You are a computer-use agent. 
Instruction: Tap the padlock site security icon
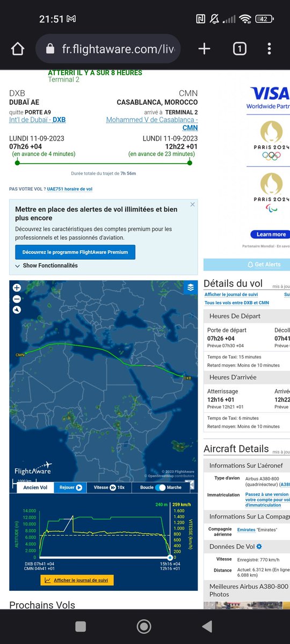(x=50, y=49)
